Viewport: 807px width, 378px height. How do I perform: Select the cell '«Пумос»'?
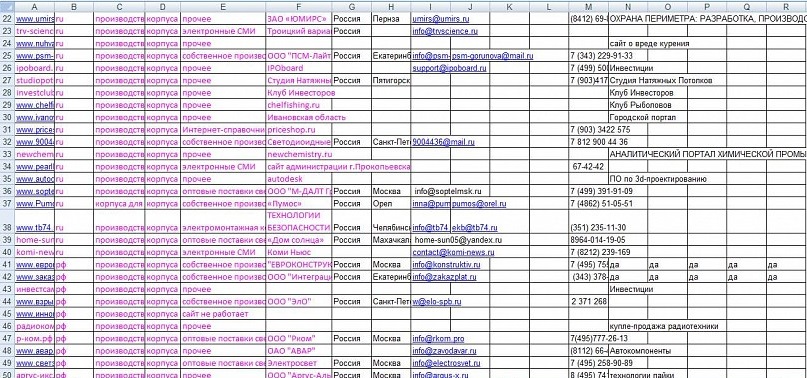pyautogui.click(x=298, y=203)
